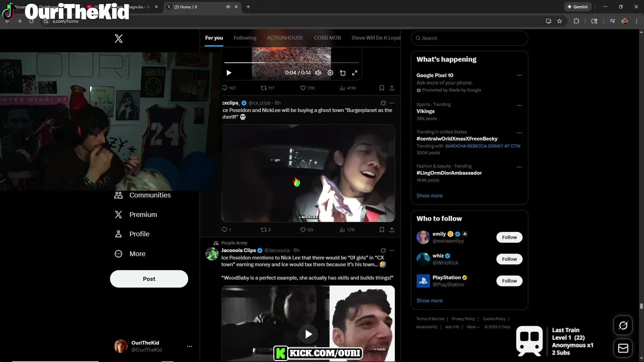The image size is (644, 362).
Task: Open Communities in sidebar
Action: click(143, 195)
